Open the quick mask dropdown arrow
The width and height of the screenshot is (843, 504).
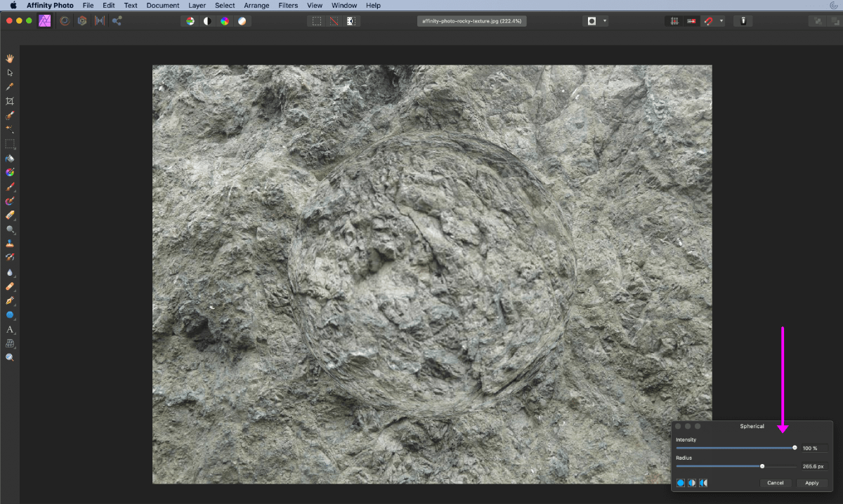coord(605,21)
